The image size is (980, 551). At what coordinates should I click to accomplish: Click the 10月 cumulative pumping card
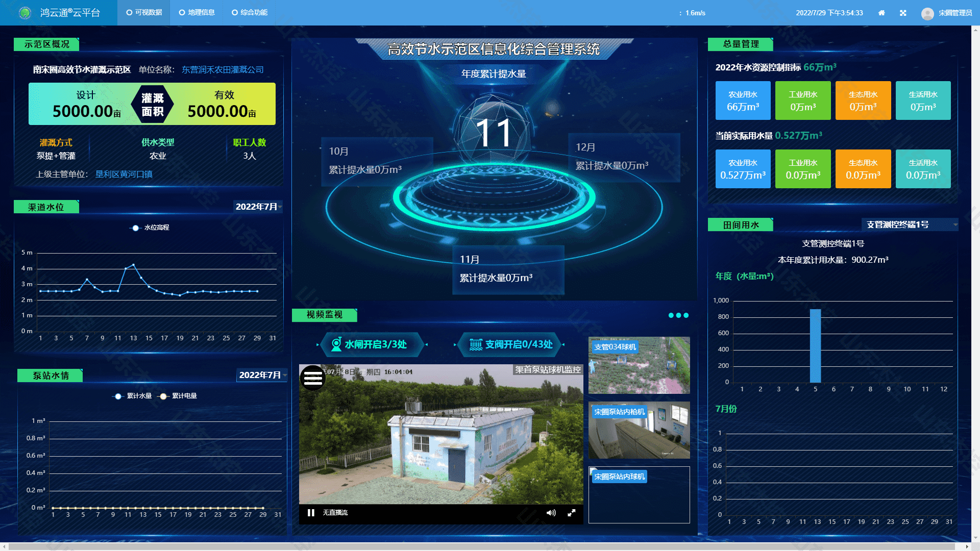pyautogui.click(x=377, y=161)
